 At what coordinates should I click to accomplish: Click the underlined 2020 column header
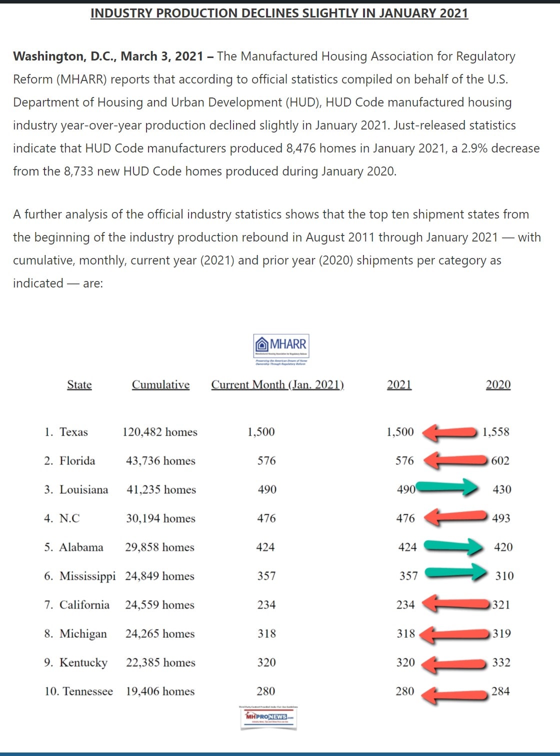coord(498,384)
